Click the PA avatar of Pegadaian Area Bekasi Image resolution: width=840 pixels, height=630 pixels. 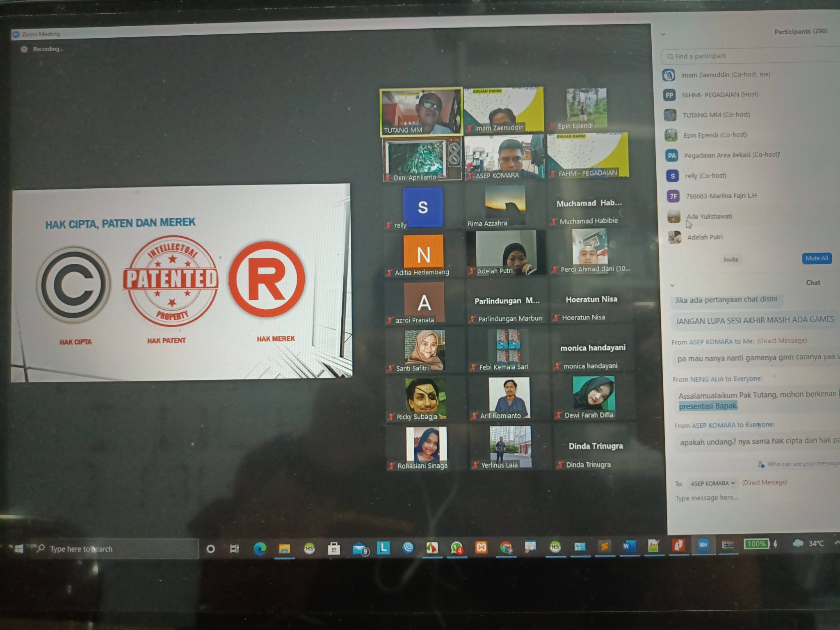[671, 156]
